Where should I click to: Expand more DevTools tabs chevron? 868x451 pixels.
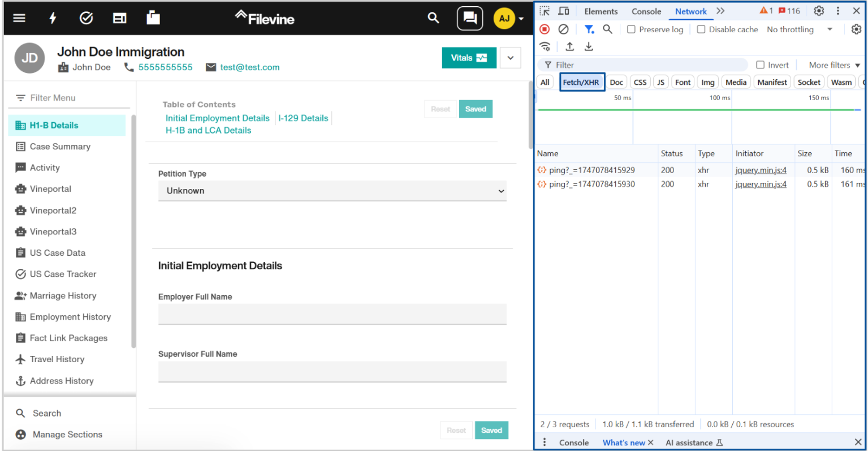tap(720, 11)
